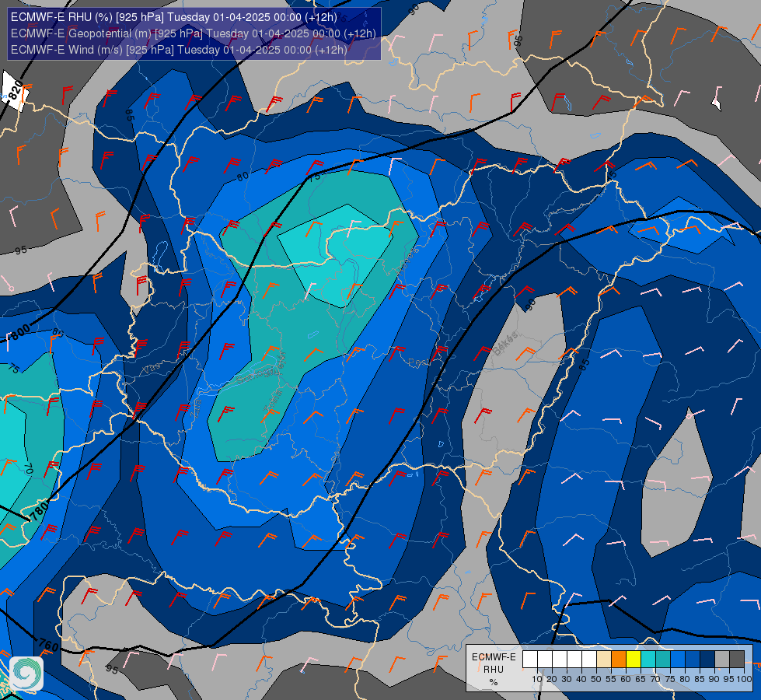Click the 10 tick label in legend
The width and height of the screenshot is (761, 700).
click(x=537, y=679)
